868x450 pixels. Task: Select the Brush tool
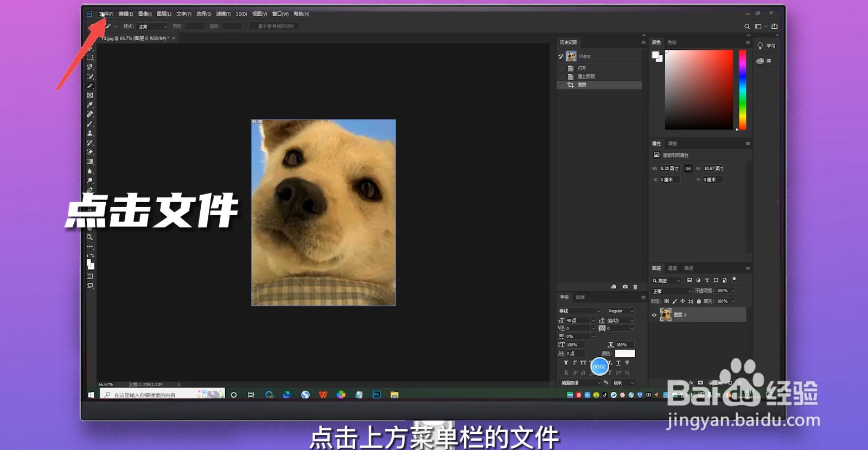[90, 124]
